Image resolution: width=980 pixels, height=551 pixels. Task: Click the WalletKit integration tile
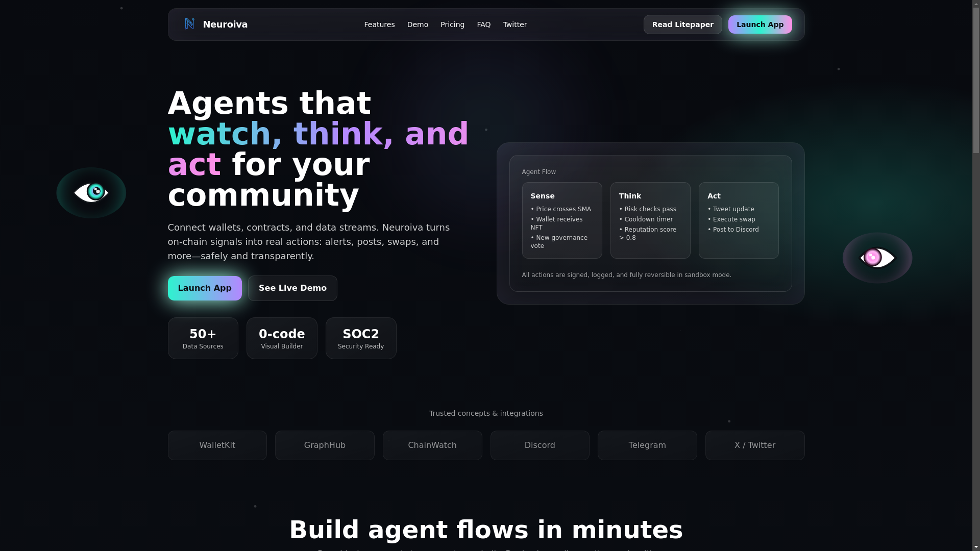tap(217, 445)
